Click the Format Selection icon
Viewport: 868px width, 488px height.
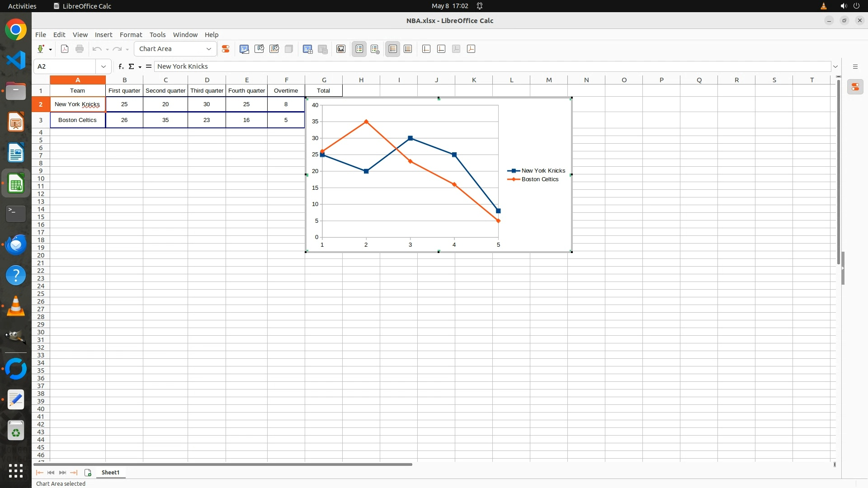coord(226,49)
